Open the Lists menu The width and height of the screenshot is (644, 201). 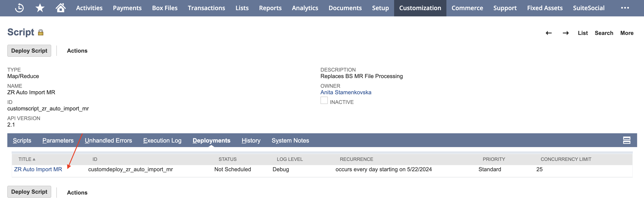tap(242, 8)
